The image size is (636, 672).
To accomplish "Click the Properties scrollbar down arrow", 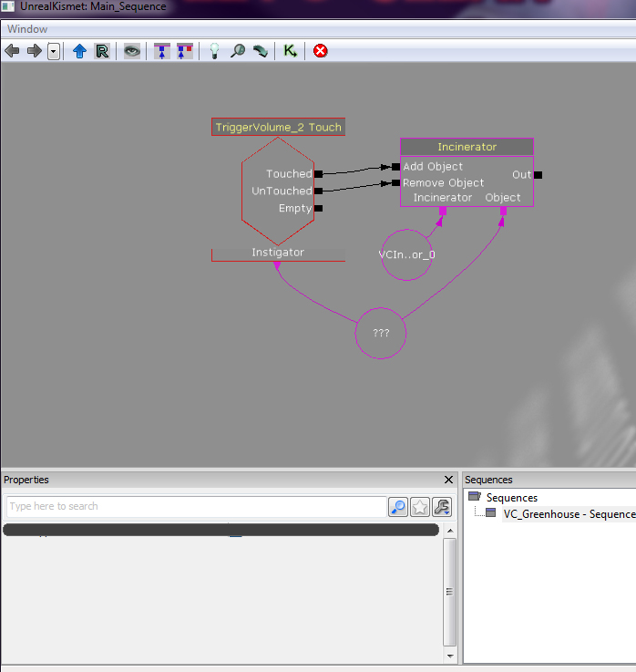I will [450, 656].
